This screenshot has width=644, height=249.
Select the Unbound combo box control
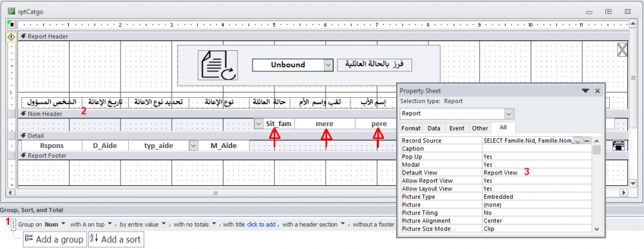tap(292, 65)
